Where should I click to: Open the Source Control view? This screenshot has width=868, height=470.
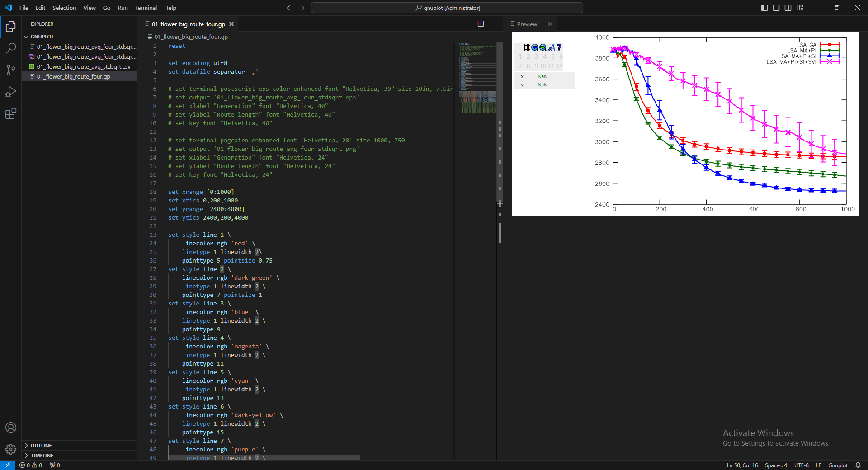(11, 70)
